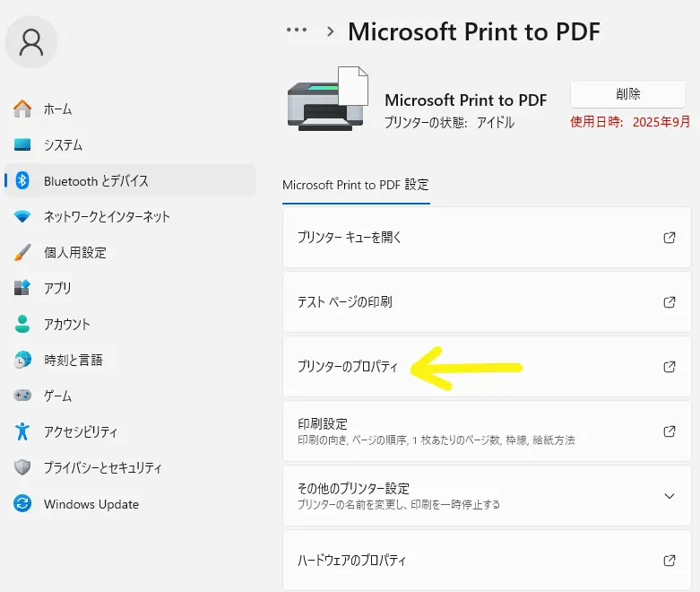The width and height of the screenshot is (700, 592).
Task: Expand その他のプリンター設定 chevron
Action: pos(669,496)
